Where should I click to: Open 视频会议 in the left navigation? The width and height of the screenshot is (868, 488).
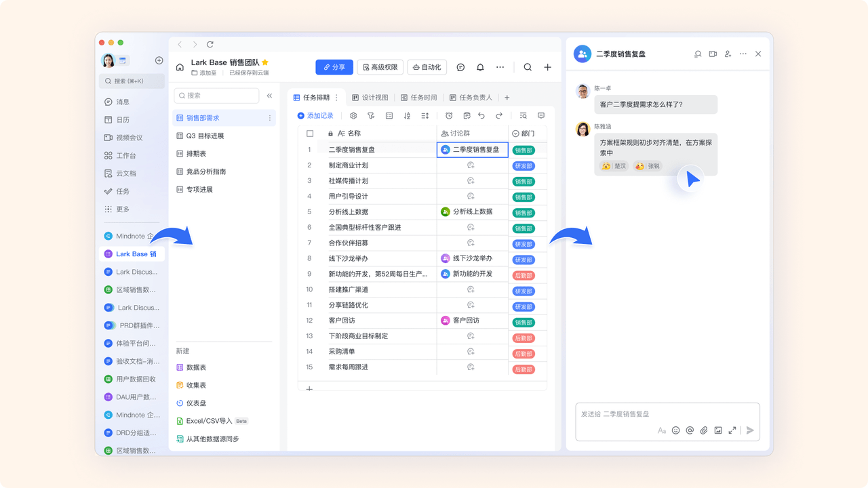click(x=123, y=138)
